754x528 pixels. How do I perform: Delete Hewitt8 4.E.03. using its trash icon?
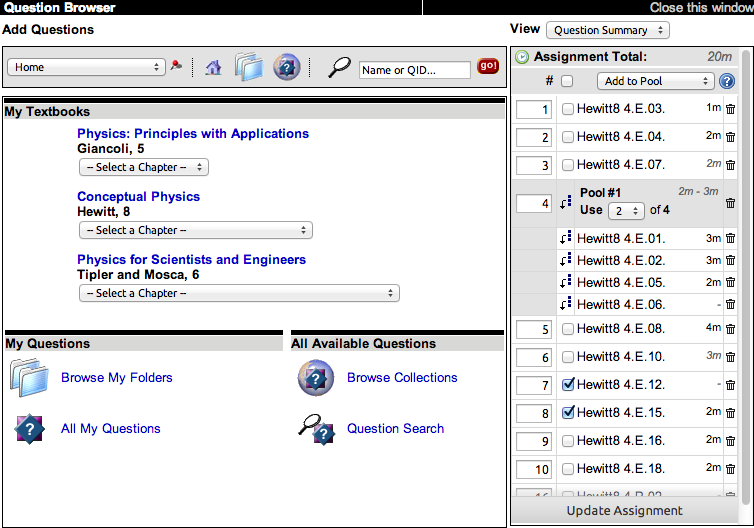730,109
